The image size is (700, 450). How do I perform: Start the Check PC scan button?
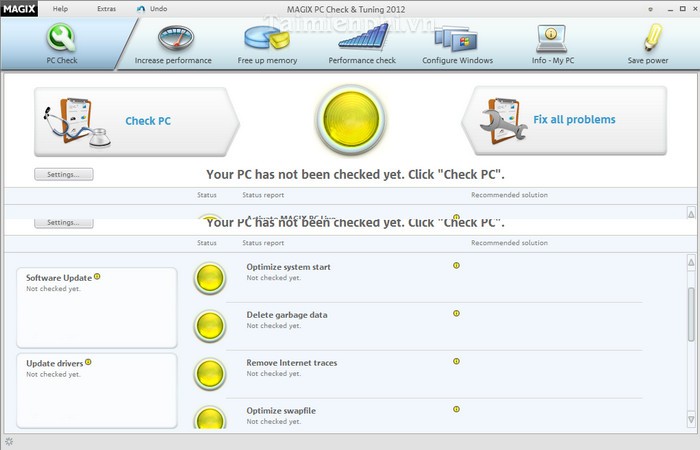137,121
